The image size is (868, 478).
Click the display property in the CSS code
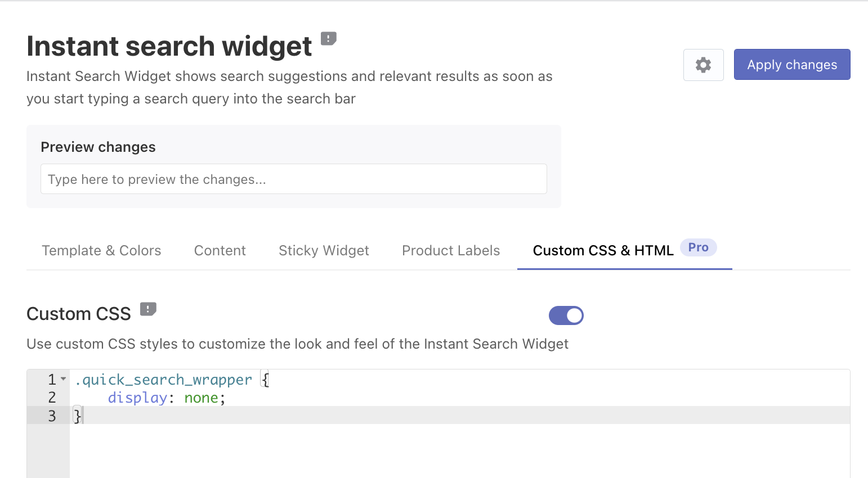click(137, 398)
